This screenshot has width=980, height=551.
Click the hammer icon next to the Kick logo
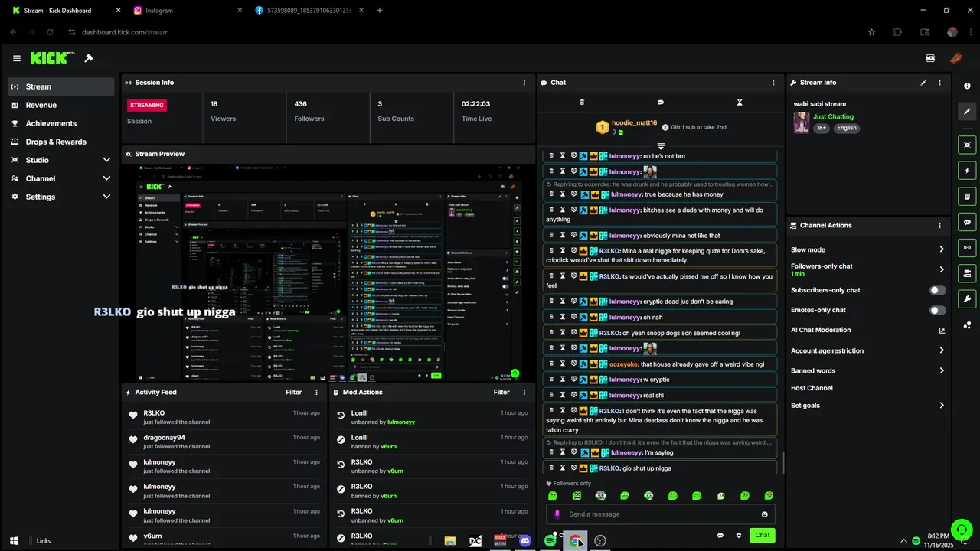coord(89,58)
